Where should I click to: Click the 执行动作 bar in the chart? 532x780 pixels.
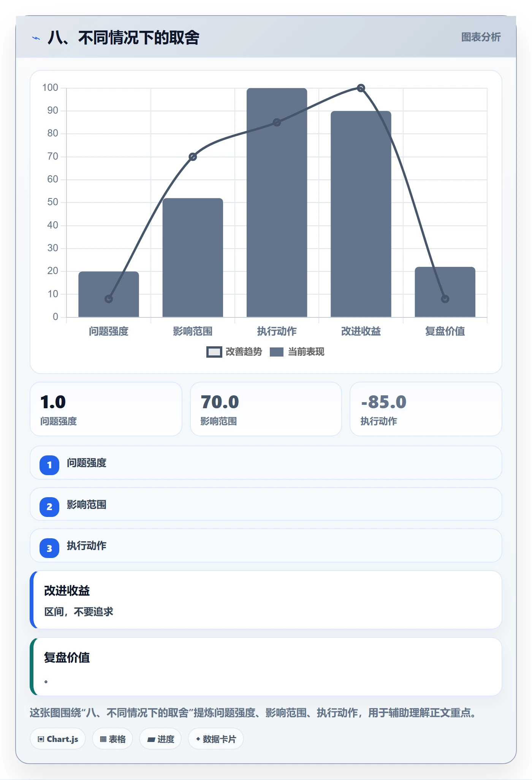tap(277, 203)
